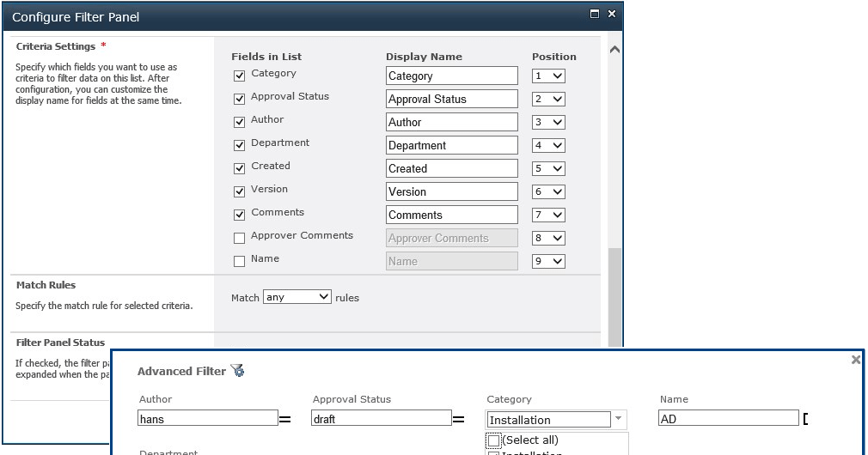Open position dropdown for Category

click(548, 76)
